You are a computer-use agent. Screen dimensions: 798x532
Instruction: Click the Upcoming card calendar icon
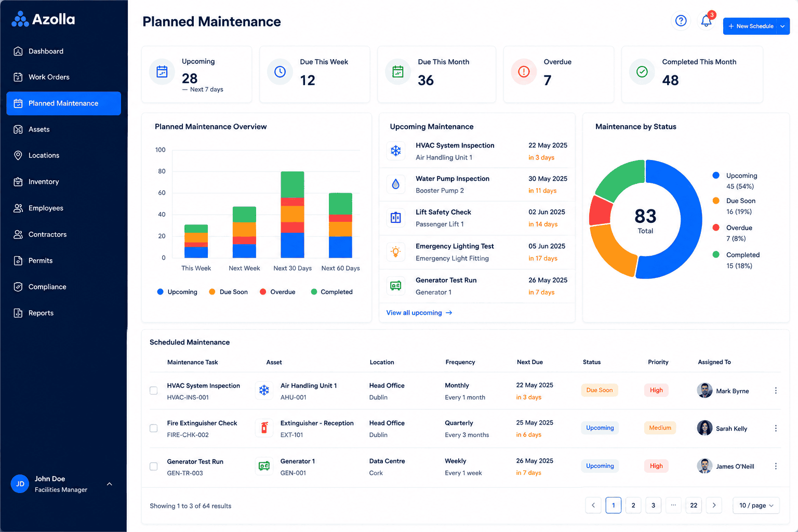[x=162, y=72]
